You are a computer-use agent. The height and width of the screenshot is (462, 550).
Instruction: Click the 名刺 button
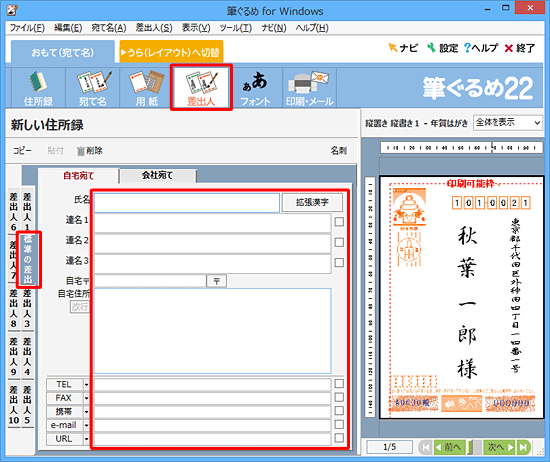pyautogui.click(x=338, y=151)
